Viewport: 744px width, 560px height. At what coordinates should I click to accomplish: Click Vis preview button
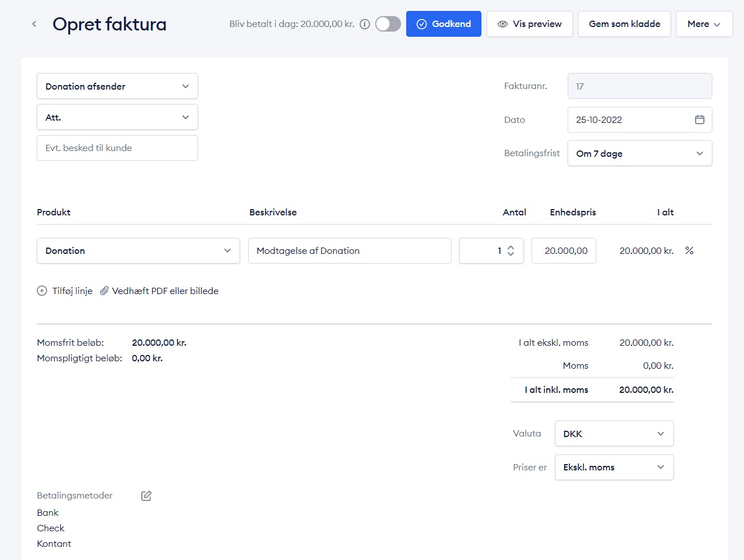(x=530, y=24)
